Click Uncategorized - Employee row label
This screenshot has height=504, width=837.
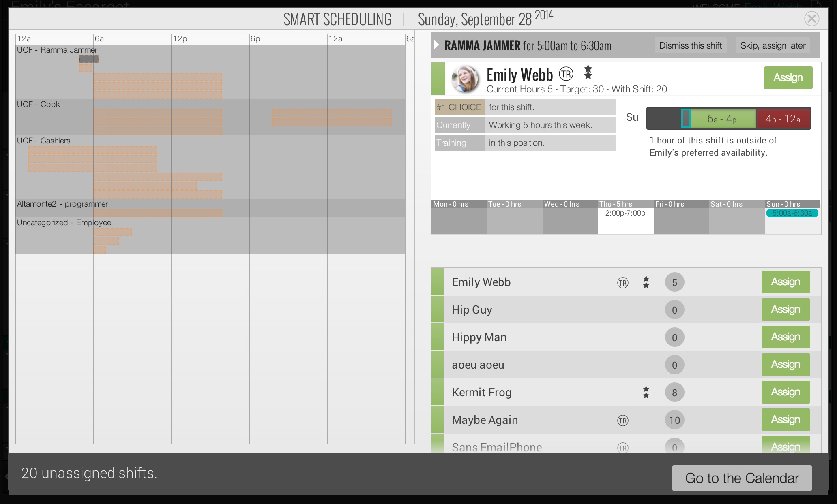click(64, 222)
